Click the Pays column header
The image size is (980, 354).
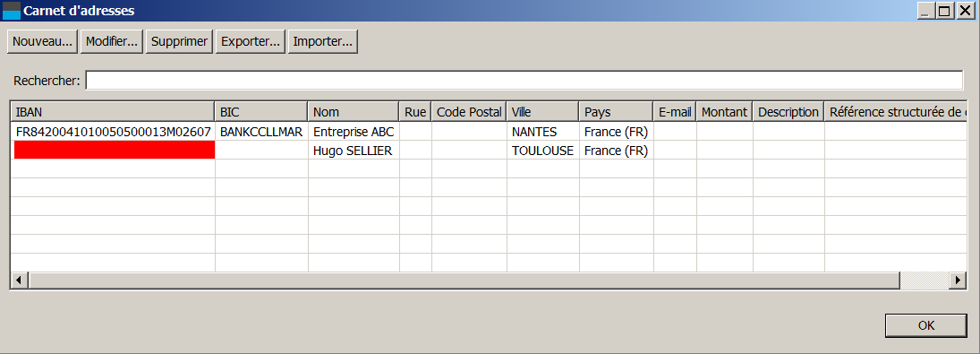pos(617,112)
